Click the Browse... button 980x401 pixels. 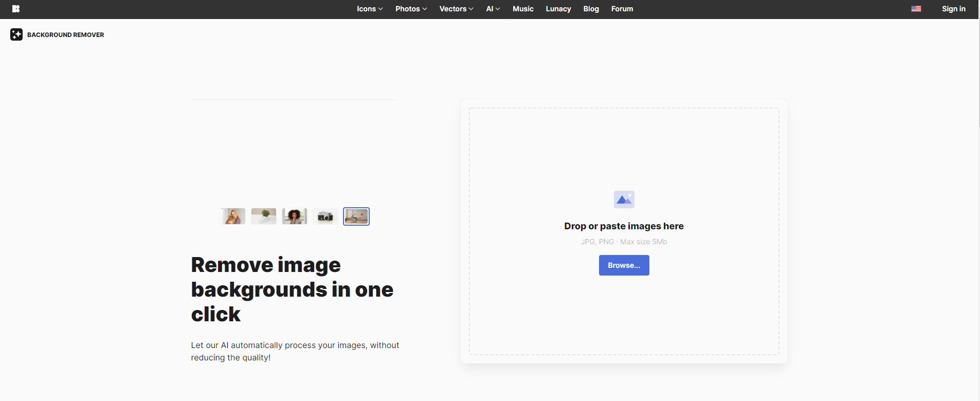coord(624,265)
